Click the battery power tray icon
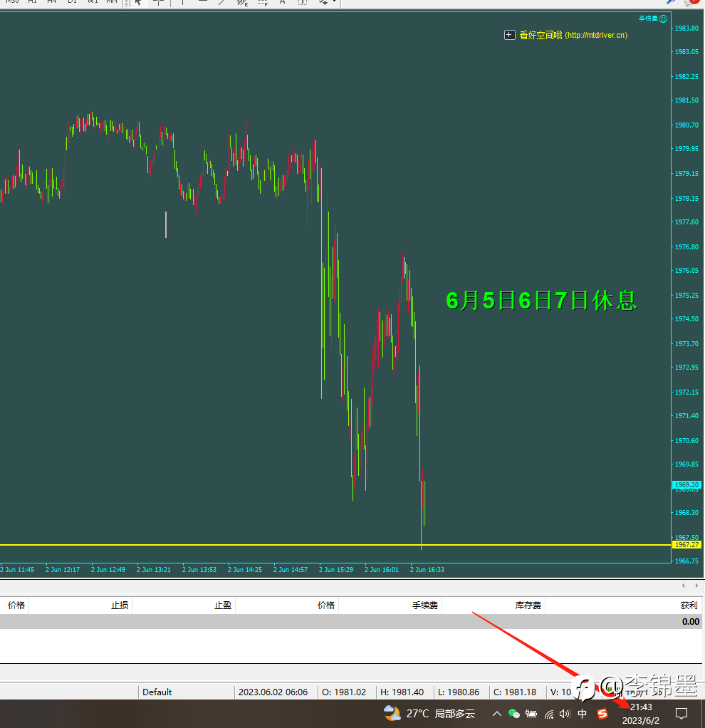 tap(531, 714)
